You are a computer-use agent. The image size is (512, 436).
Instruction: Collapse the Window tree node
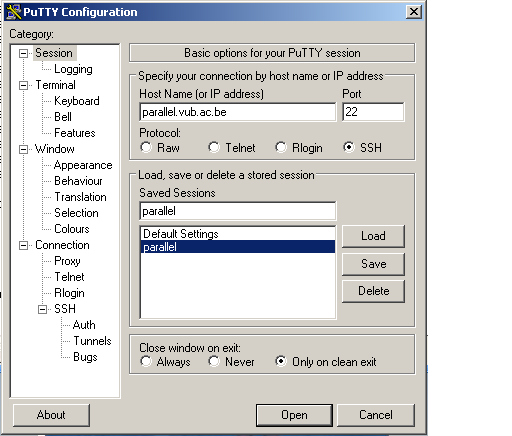(23, 149)
